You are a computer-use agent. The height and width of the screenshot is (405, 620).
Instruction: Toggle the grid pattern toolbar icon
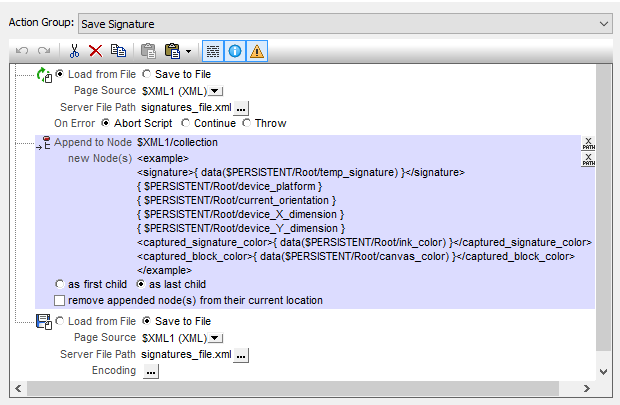point(212,50)
